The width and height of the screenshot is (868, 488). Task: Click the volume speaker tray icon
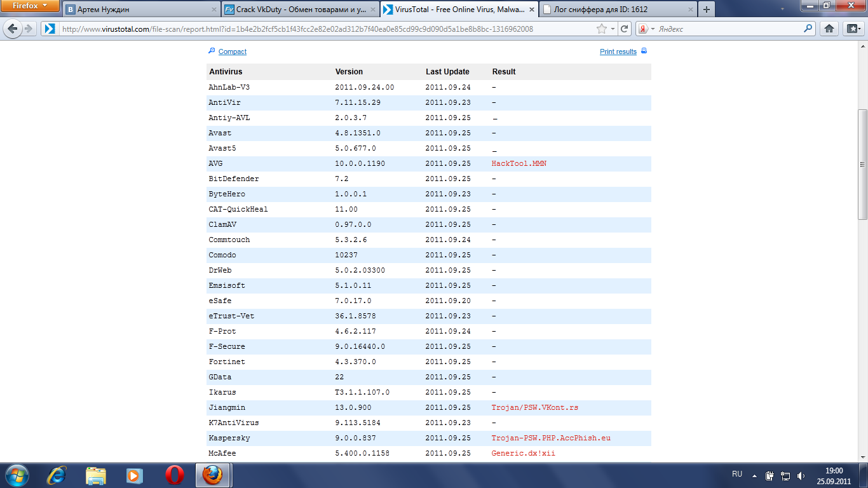click(801, 475)
